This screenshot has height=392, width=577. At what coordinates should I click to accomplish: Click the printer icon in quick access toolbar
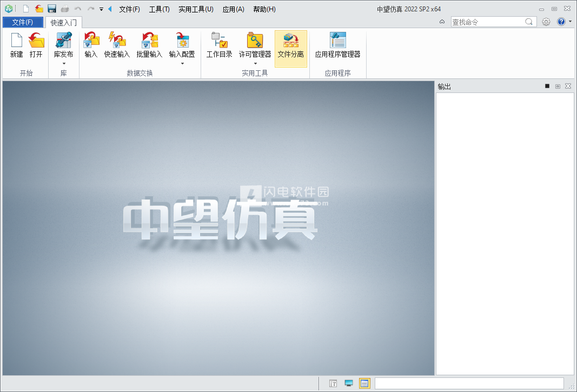65,9
